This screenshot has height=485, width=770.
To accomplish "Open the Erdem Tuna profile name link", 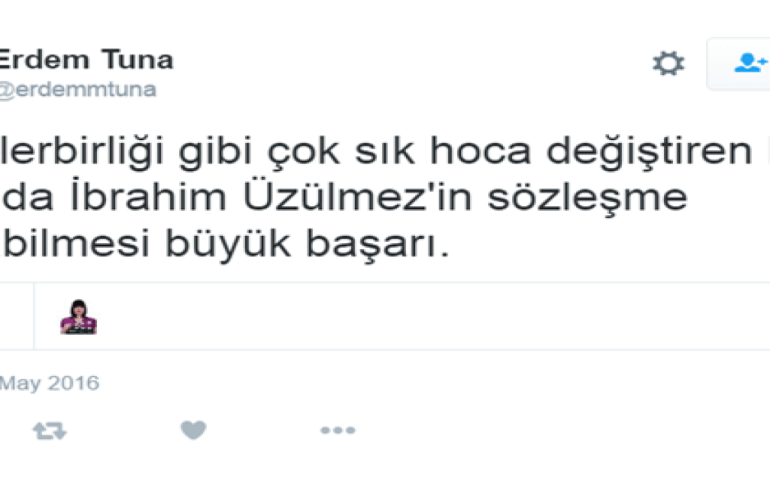I will (86, 60).
